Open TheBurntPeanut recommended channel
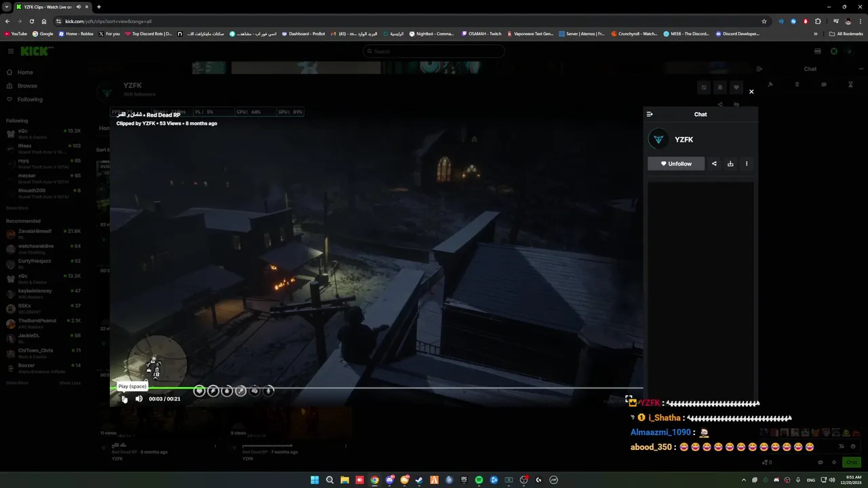868x488 pixels. pos(43,323)
